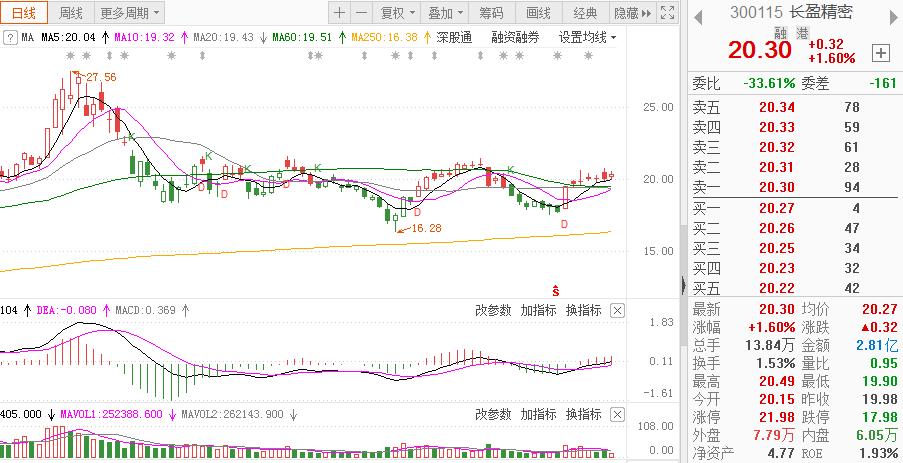Select the MA5 moving average label
Viewport: 903px width, 463px height.
pyautogui.click(x=69, y=38)
